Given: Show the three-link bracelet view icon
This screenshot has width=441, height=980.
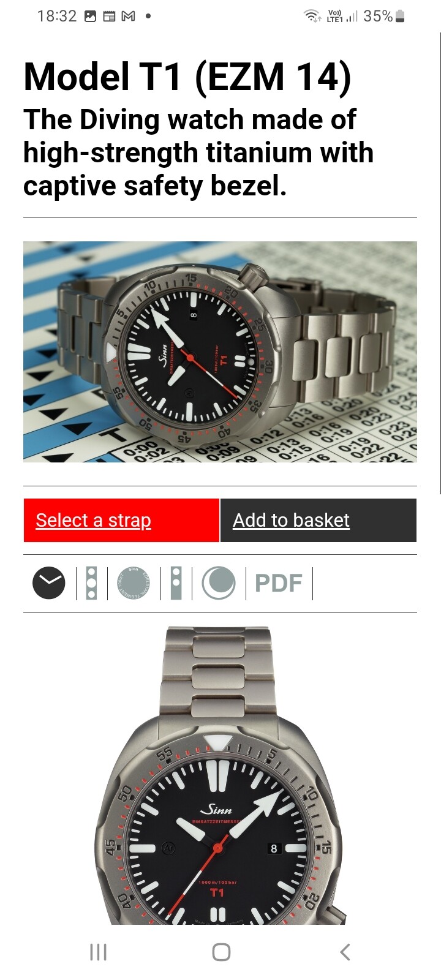Looking at the screenshot, I should click(x=91, y=583).
